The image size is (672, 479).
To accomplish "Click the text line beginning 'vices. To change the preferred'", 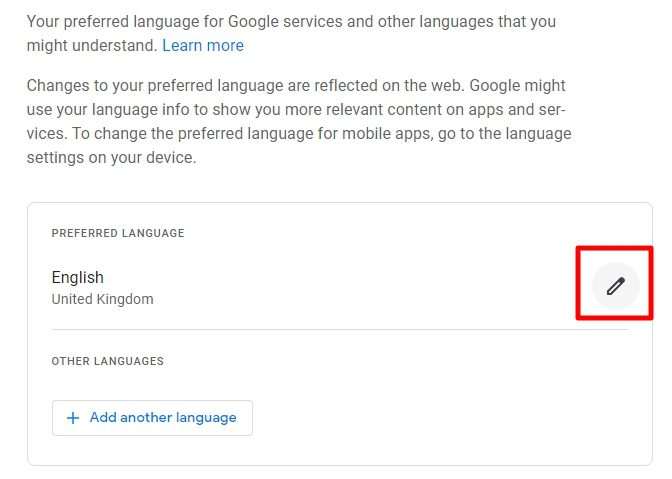I will (x=299, y=134).
